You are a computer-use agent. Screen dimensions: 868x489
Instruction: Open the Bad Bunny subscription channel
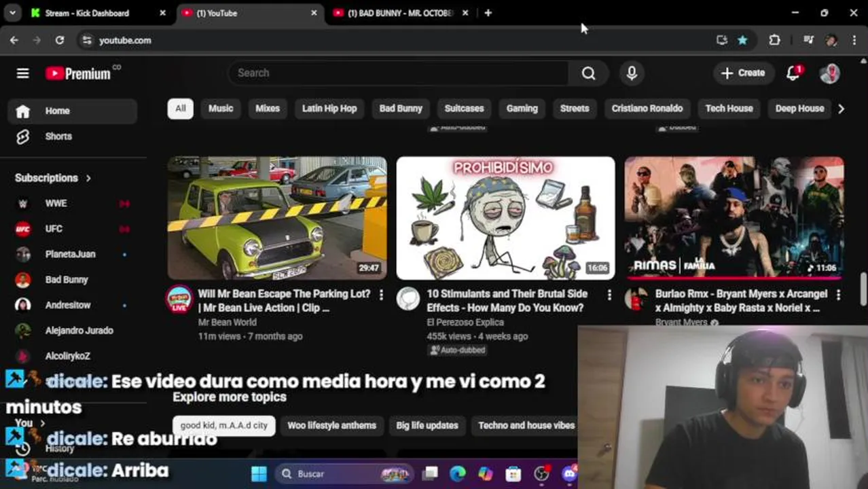coord(73,280)
